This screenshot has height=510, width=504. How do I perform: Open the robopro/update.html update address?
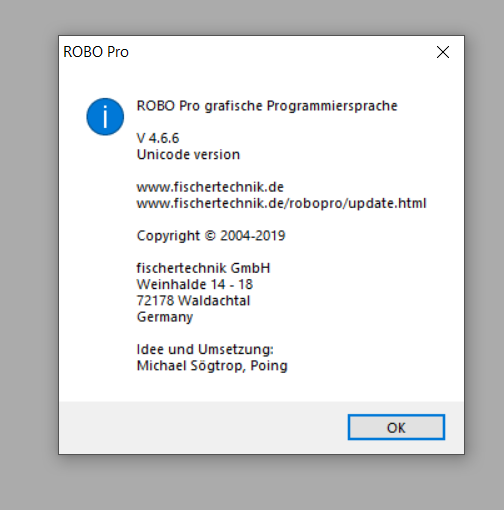pyautogui.click(x=281, y=203)
